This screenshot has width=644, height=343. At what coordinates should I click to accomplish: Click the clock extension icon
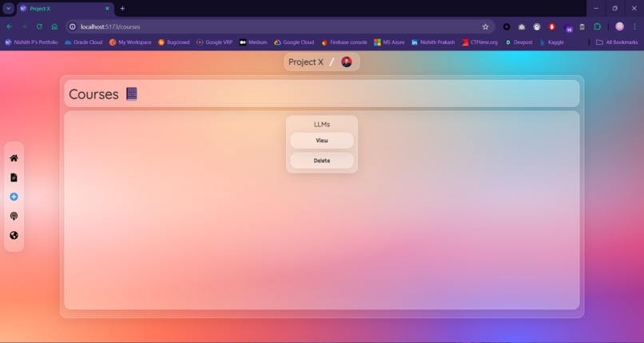click(537, 26)
